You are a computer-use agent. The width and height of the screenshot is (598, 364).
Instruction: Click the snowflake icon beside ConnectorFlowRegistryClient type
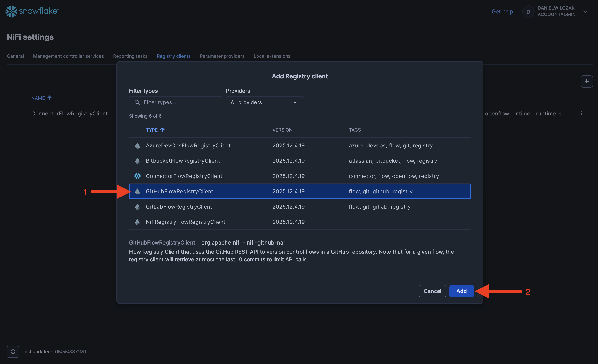click(x=137, y=176)
